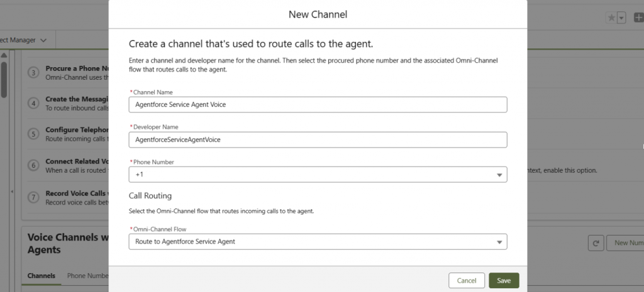Screen dimensions: 644x292
Task: Open the favorites list dropdown arrow
Action: pos(621,18)
